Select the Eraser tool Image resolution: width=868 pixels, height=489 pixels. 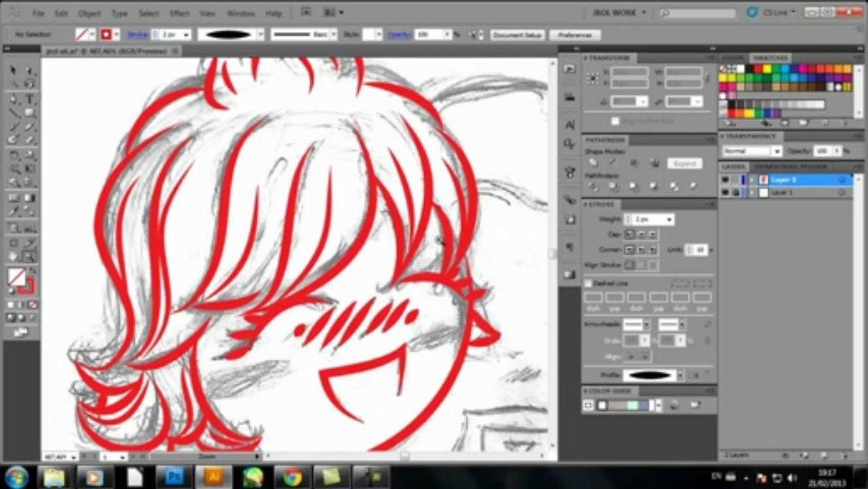coord(29,140)
